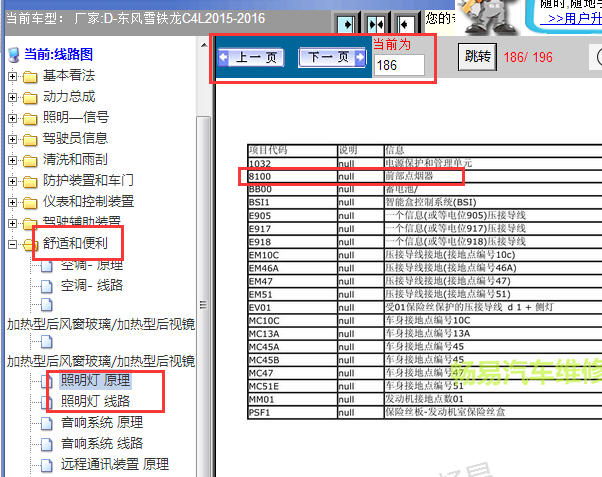Expand the 清洗和雨刮 folder
The width and height of the screenshot is (602, 477).
point(12,160)
